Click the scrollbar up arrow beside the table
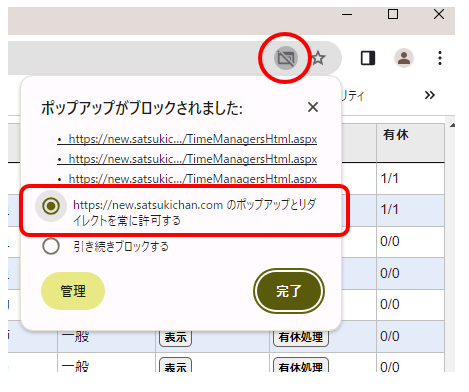Screen dimensions: 469x392 coord(452,126)
